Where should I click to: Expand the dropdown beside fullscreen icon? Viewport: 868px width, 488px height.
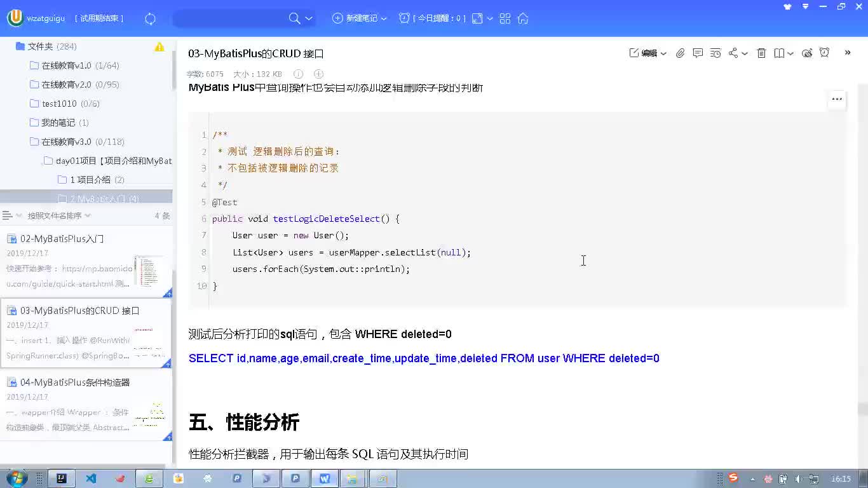[490, 18]
